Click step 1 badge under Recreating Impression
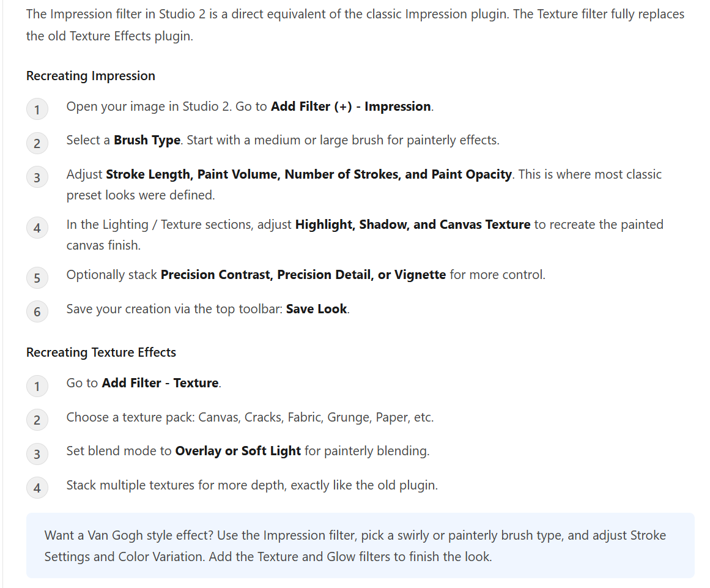Image resolution: width=710 pixels, height=588 pixels. pos(37,109)
